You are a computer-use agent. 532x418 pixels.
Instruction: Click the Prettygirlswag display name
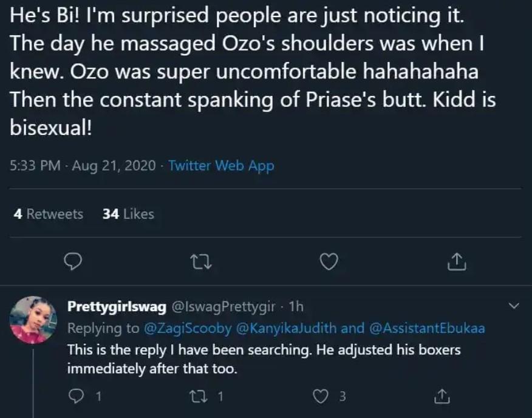pyautogui.click(x=116, y=307)
